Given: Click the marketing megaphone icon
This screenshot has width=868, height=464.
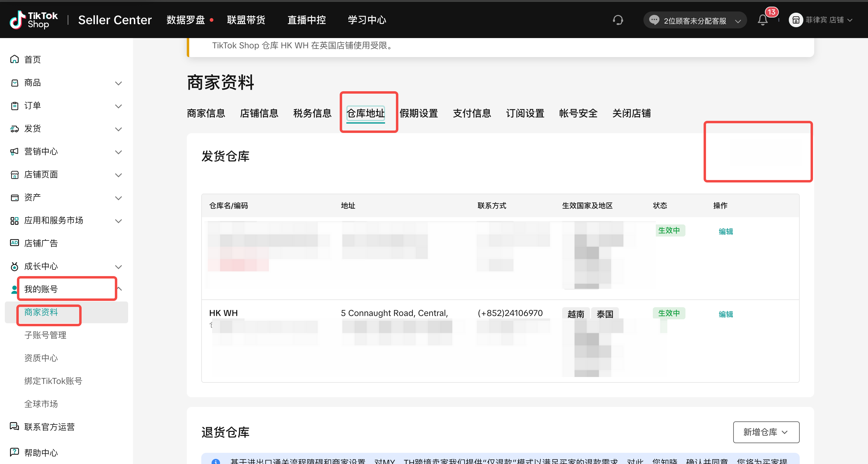Looking at the screenshot, I should point(14,152).
